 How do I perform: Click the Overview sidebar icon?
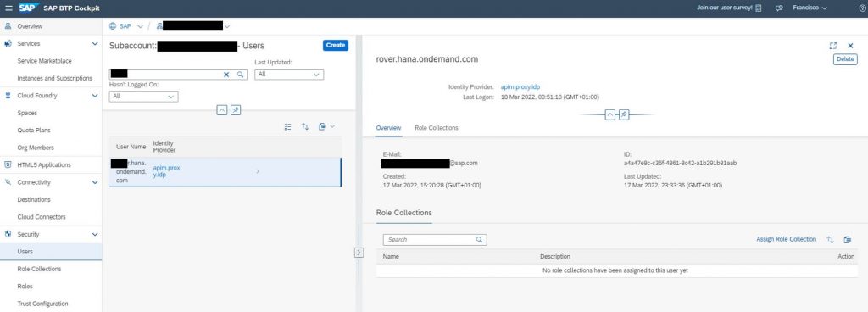click(8, 26)
